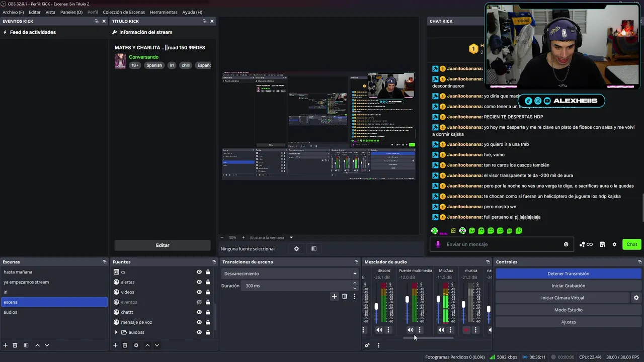644x362 pixels.
Task: Decrease transition duration with down arrow
Action: [355, 288]
